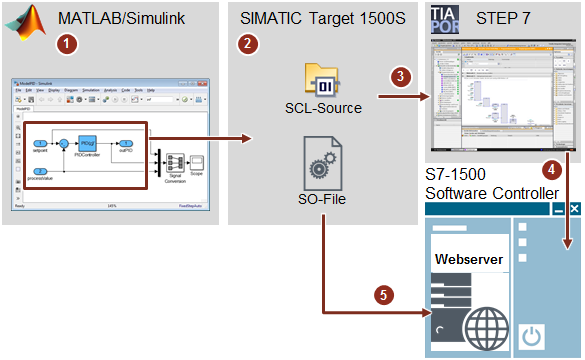585x360 pixels.
Task: Click the power button of Software Controller
Action: [x=532, y=336]
